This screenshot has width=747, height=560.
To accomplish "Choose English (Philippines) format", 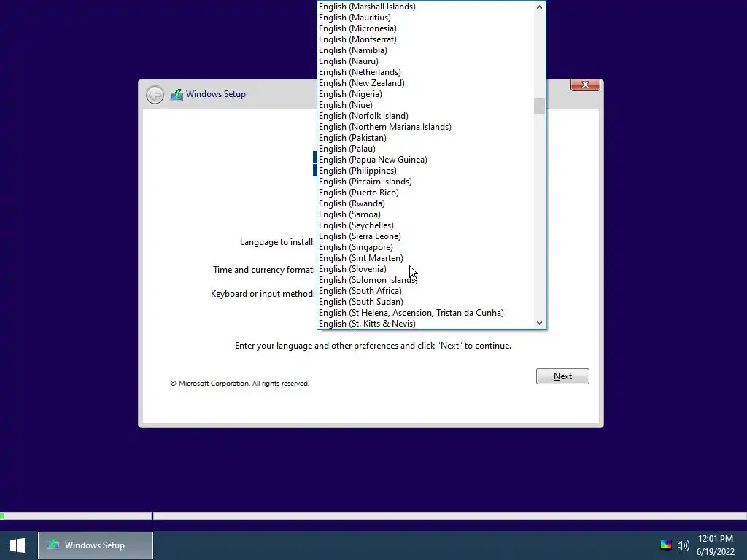I will [425, 171].
